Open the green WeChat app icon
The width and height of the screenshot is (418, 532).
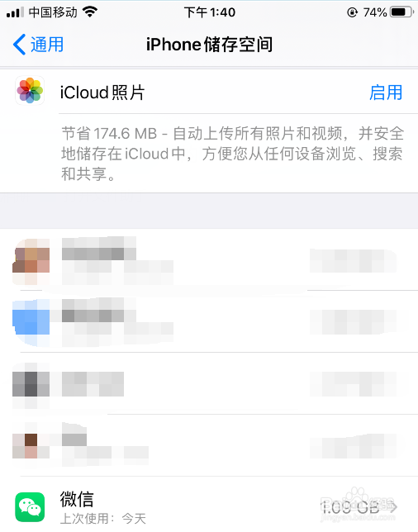[x=30, y=507]
